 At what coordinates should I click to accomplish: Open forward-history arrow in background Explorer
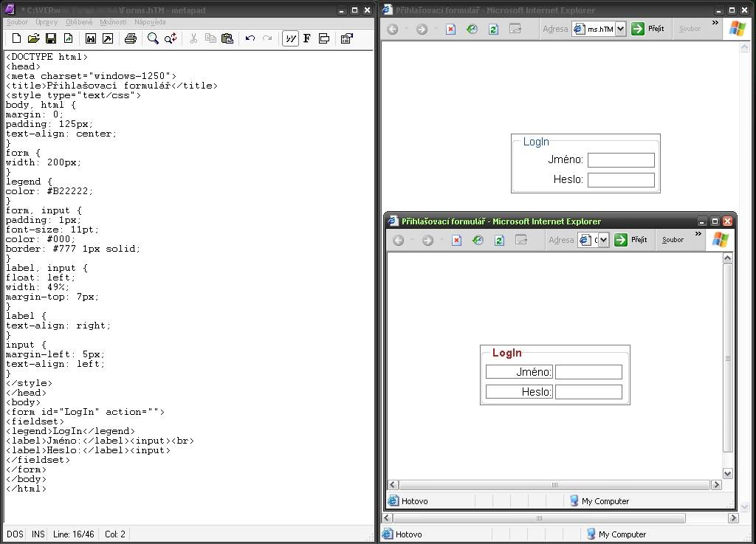tap(435, 29)
